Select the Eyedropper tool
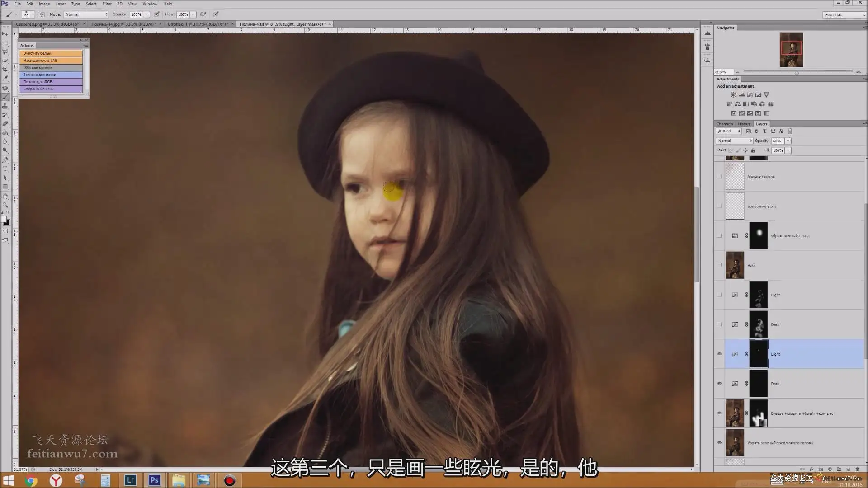The width and height of the screenshot is (868, 488). [x=5, y=79]
